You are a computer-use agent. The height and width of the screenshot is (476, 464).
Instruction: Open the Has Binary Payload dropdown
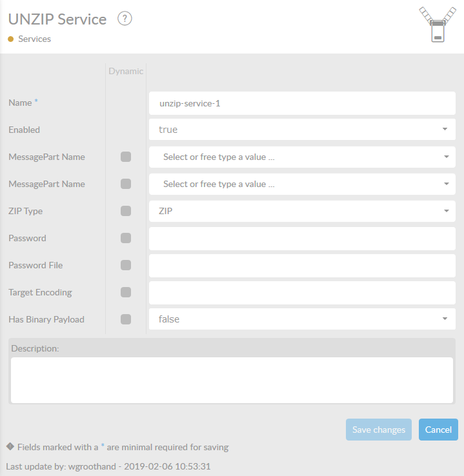click(x=302, y=319)
